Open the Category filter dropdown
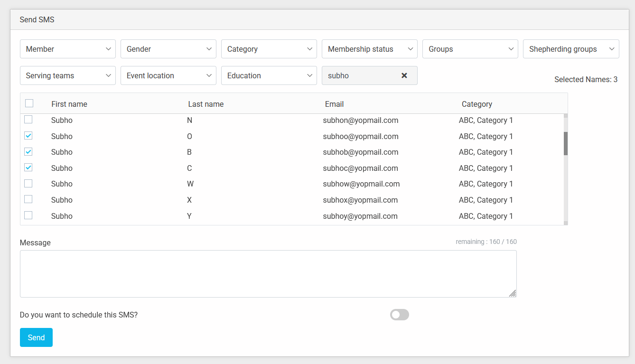The height and width of the screenshot is (364, 635). (269, 49)
